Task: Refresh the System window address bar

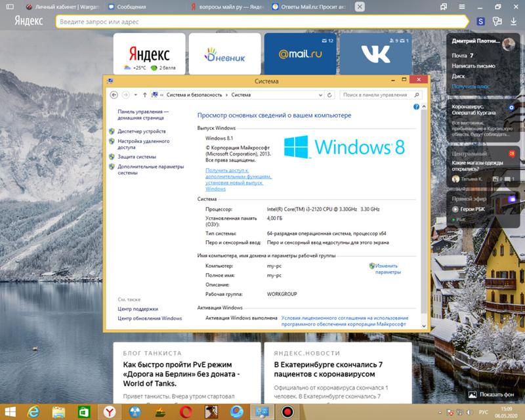Action: [329, 95]
